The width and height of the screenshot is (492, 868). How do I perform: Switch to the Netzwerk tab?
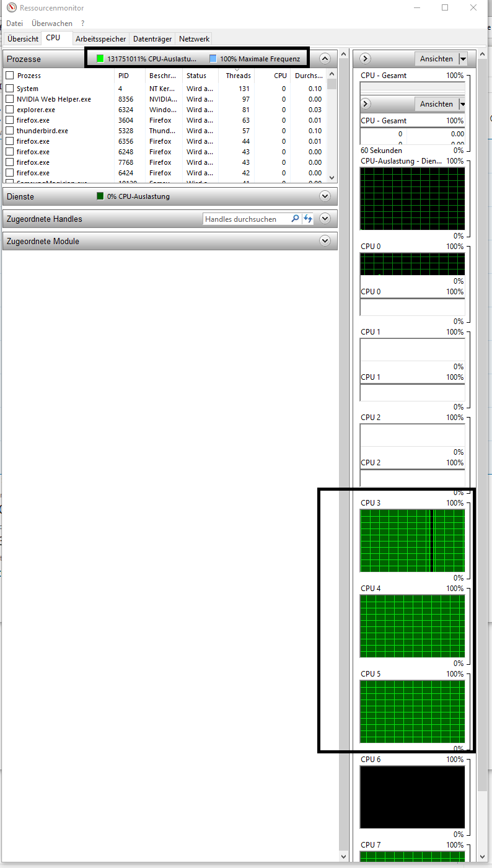[x=194, y=38]
